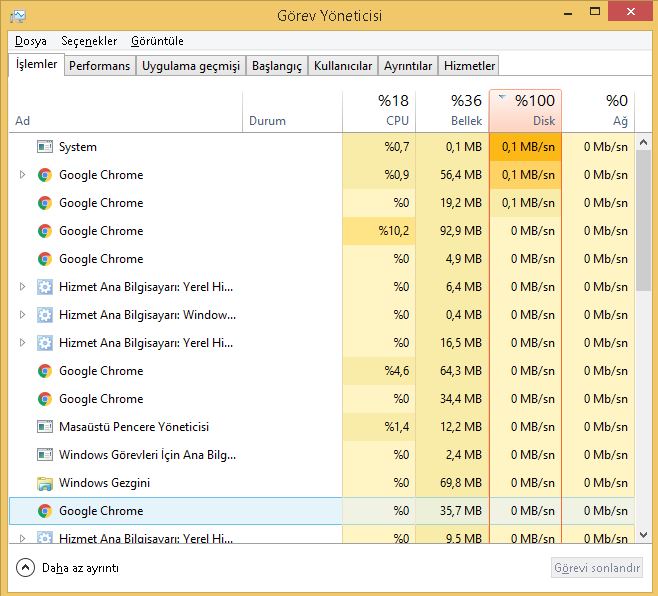The image size is (658, 596).
Task: Click Chrome icon in the 19,2 MB row
Action: [44, 203]
